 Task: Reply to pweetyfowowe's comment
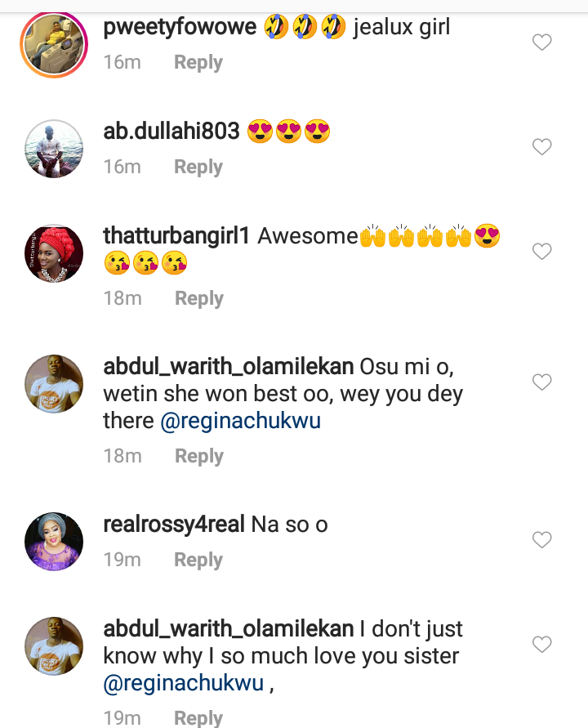tap(198, 62)
